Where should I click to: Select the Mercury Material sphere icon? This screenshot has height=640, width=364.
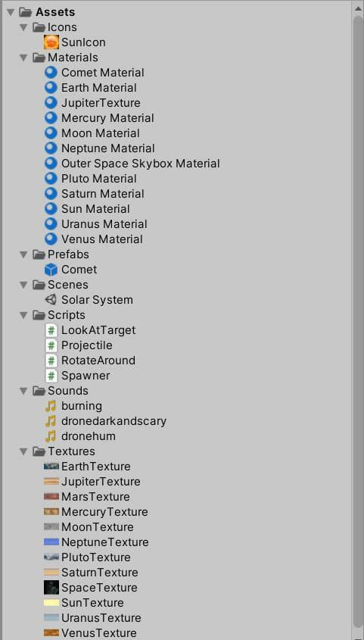(51, 118)
